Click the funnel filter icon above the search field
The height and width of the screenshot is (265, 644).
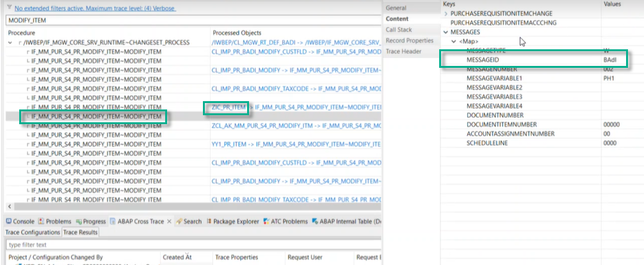point(9,7)
